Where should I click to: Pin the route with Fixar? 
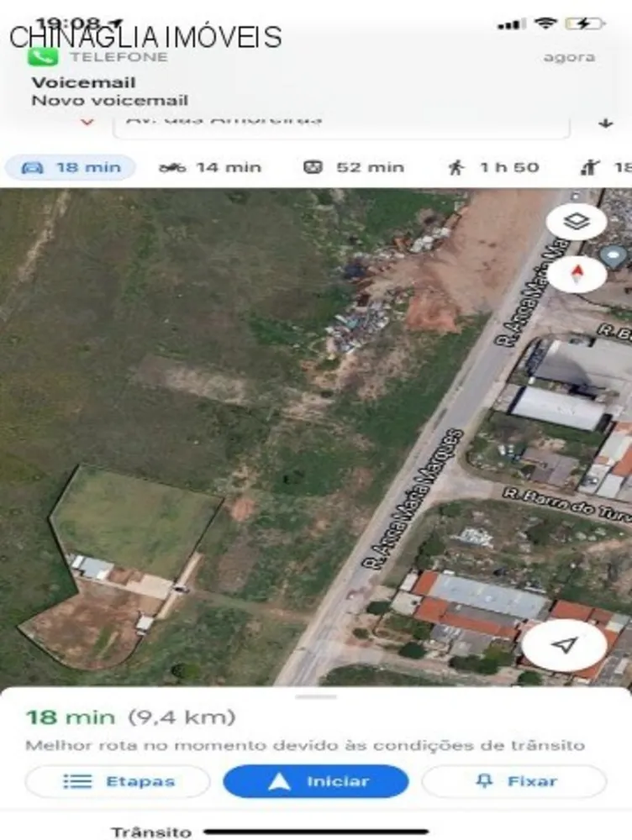[514, 781]
